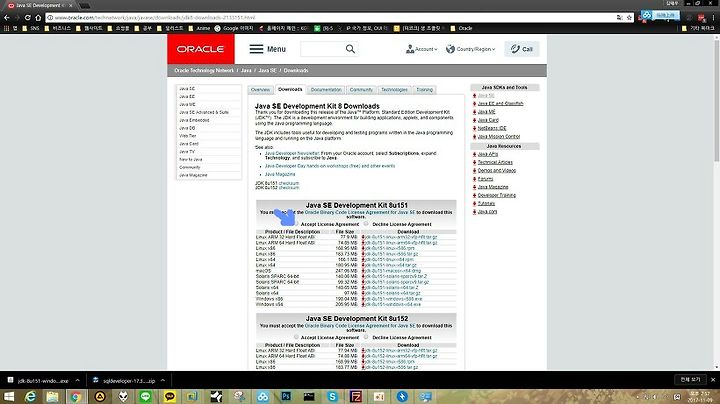Switch to Chrome in the taskbar
Screen dimensions: 720x404
(x=76, y=396)
